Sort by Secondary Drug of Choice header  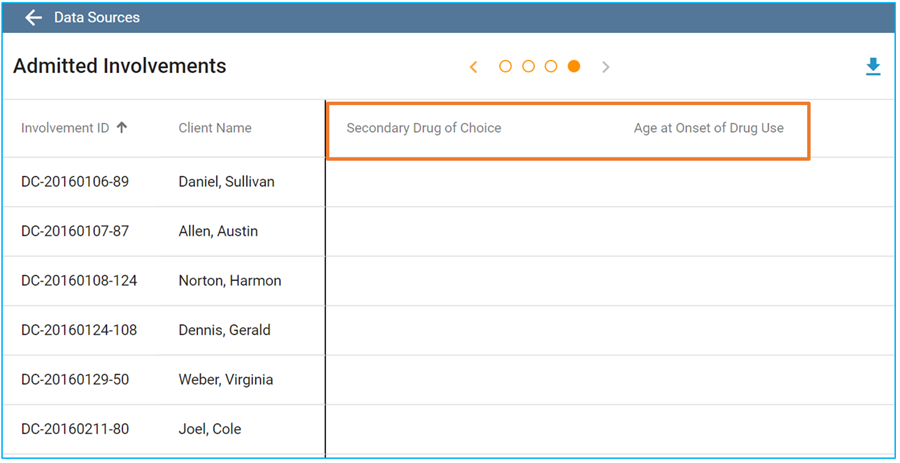point(424,128)
